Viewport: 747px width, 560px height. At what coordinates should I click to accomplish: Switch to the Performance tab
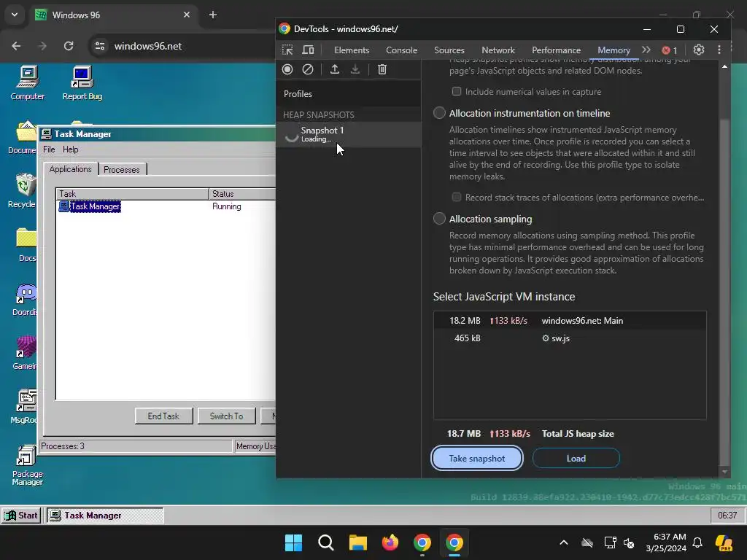[x=557, y=50]
